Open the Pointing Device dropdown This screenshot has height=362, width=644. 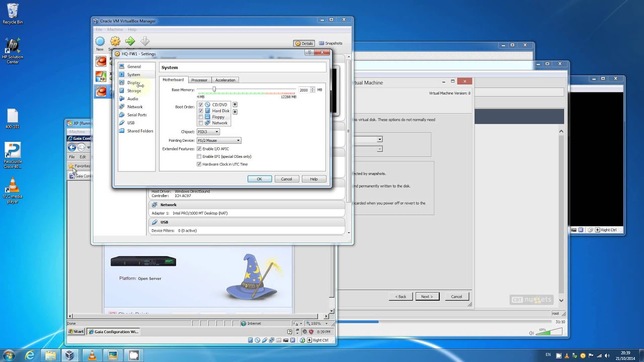click(x=219, y=140)
